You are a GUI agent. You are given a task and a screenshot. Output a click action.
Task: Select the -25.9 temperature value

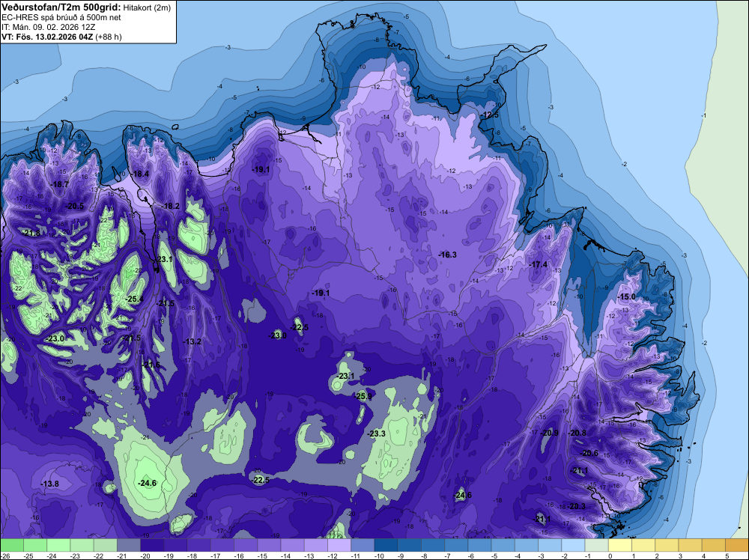(x=363, y=396)
